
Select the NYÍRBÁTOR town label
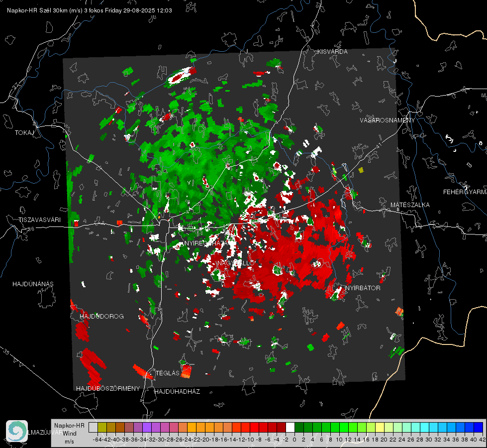click(x=363, y=288)
